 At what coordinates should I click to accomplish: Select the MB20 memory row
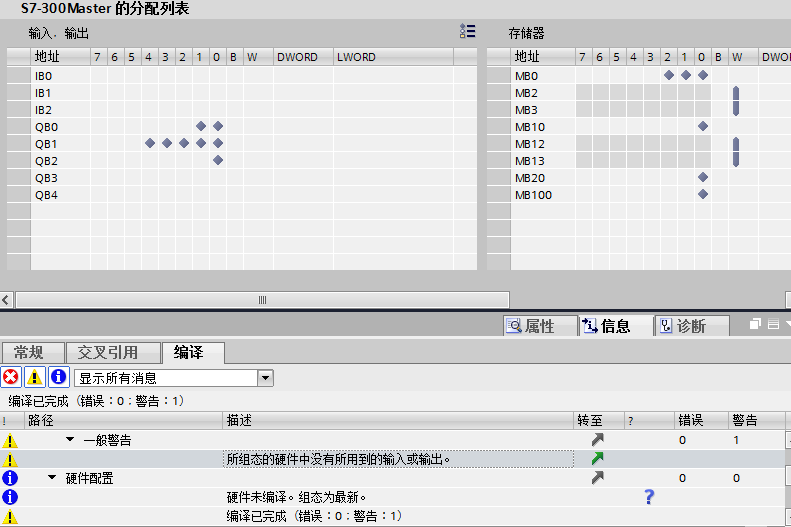click(639, 178)
